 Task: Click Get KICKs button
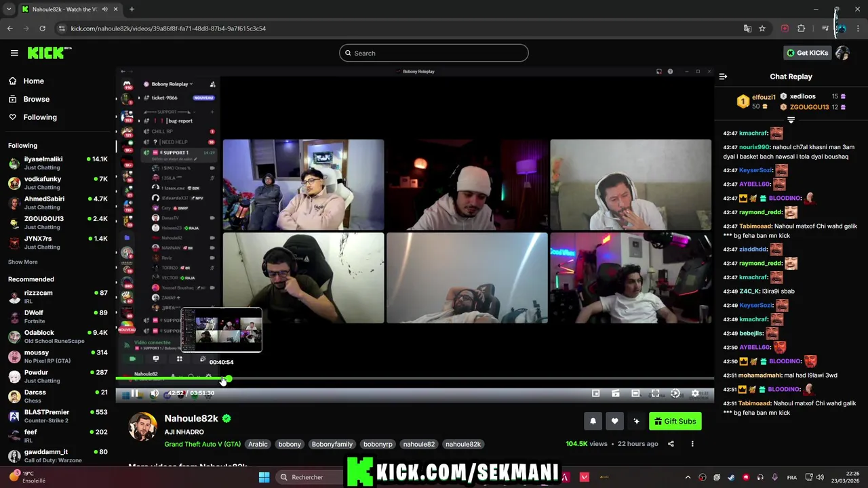coord(807,53)
